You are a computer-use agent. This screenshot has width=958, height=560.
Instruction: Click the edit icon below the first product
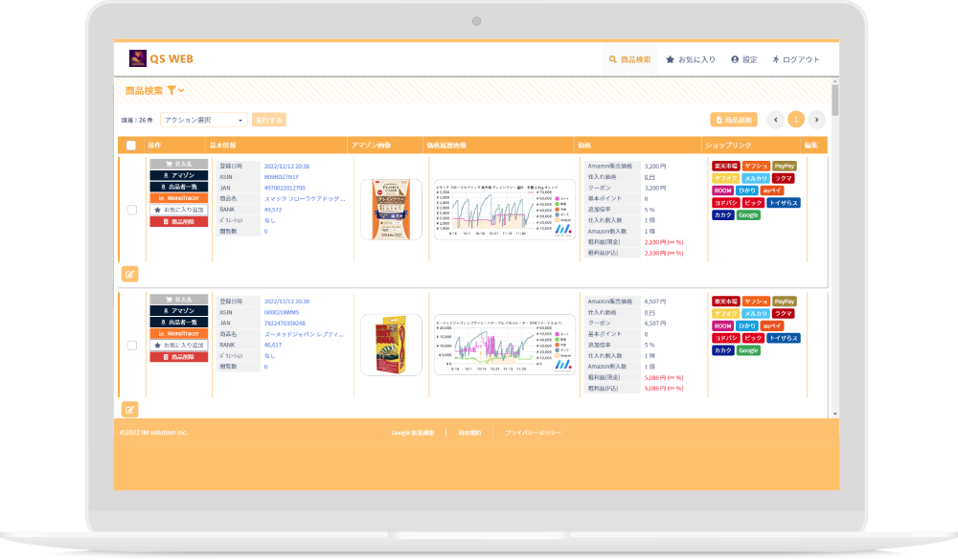130,274
